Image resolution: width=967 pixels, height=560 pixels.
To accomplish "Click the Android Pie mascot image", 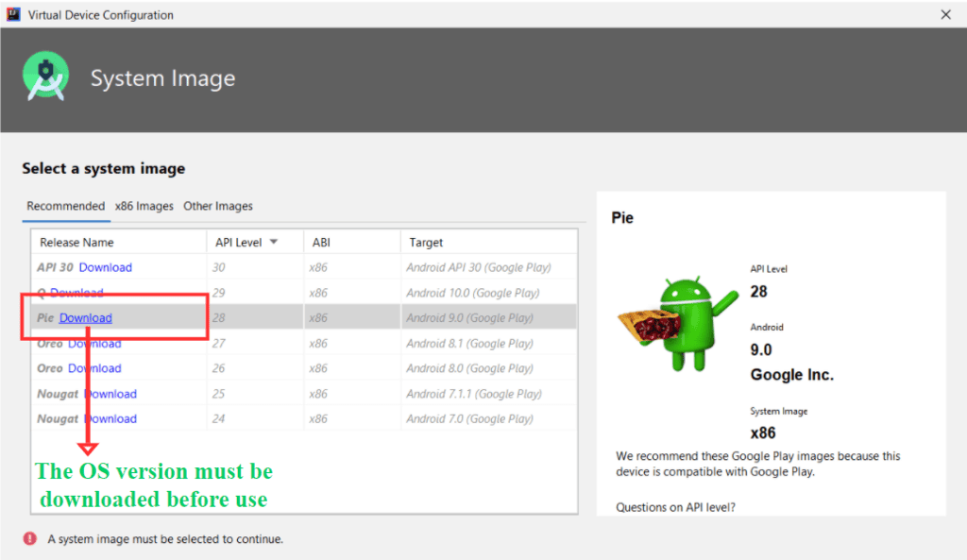I will point(677,324).
